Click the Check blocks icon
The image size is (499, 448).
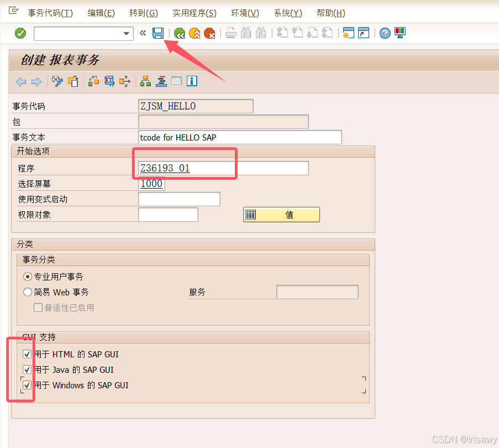(x=93, y=81)
